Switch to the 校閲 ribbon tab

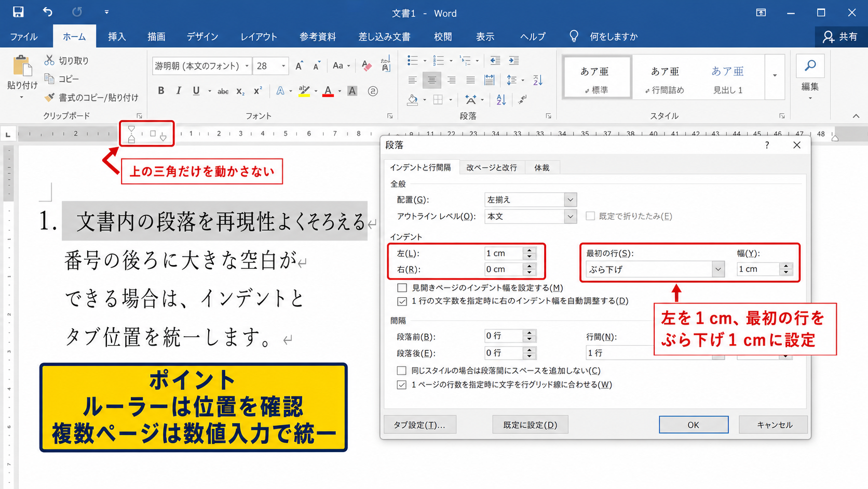pyautogui.click(x=443, y=36)
